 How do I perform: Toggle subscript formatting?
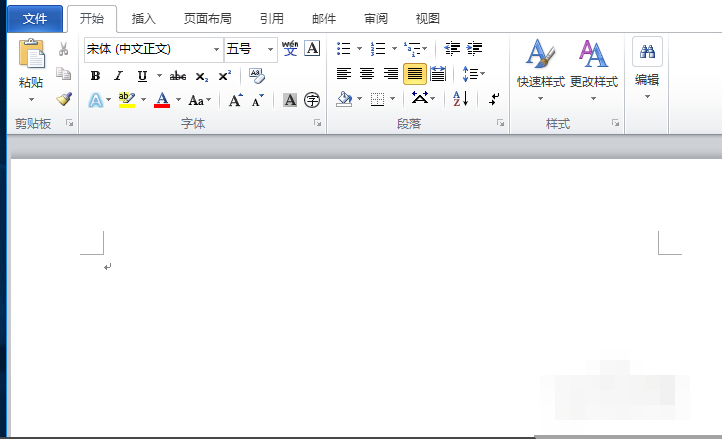[202, 76]
